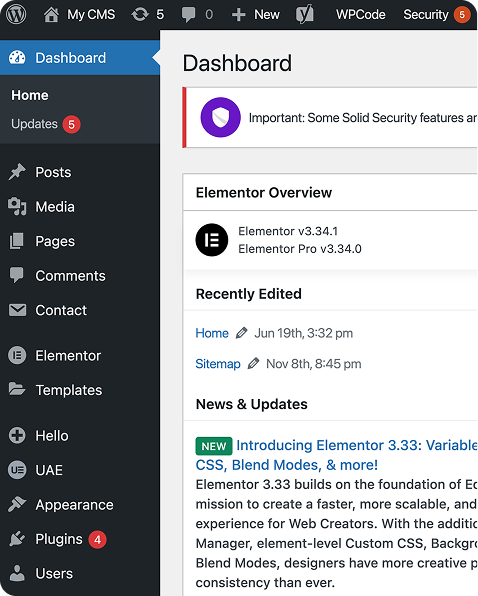Screen dimensions: 478x596
Task: Open Plugins in the sidebar
Action: 59,539
